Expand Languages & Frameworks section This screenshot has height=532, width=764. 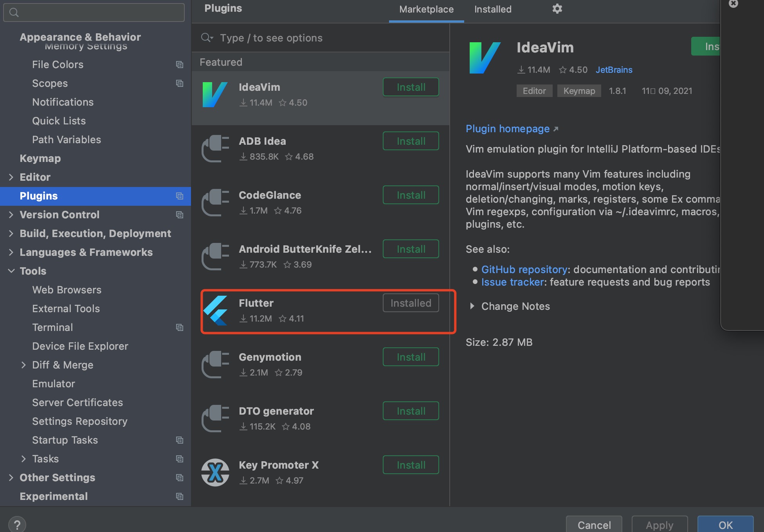click(x=11, y=252)
